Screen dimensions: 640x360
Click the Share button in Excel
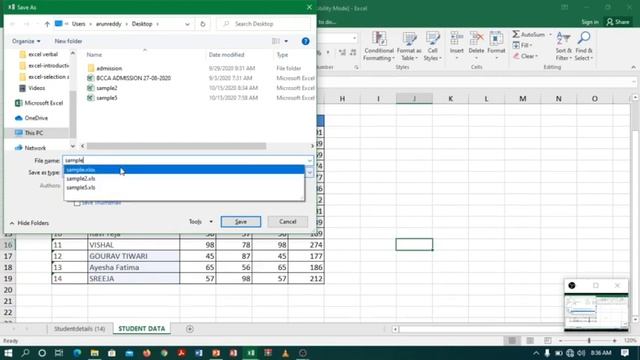coord(618,22)
